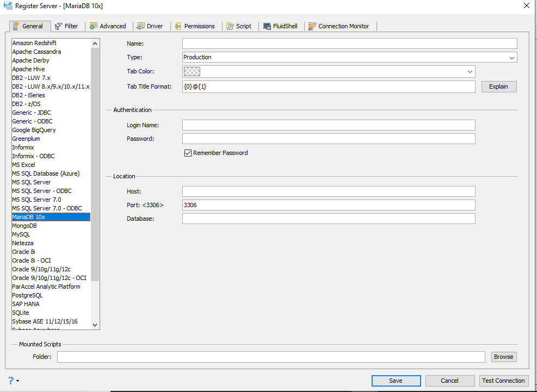Click the Host input field
The width and height of the screenshot is (537, 392).
coord(329,191)
